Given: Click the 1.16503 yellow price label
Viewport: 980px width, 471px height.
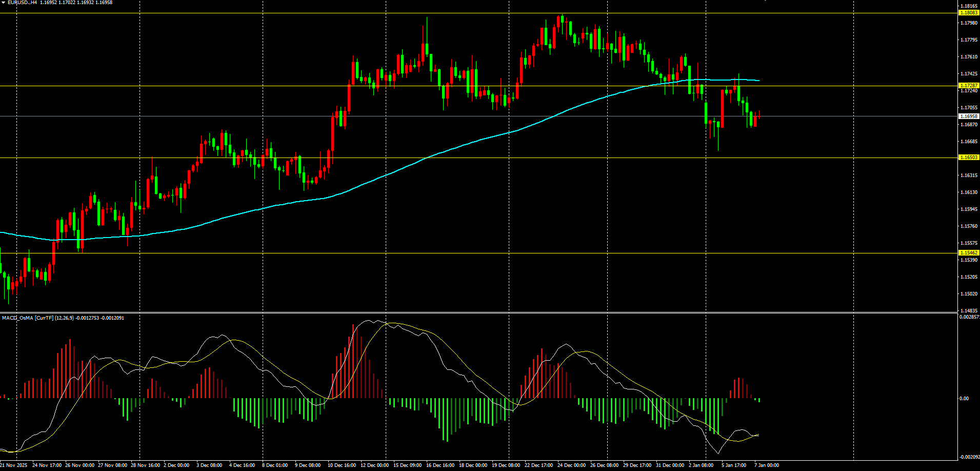Looking at the screenshot, I should pos(968,158).
